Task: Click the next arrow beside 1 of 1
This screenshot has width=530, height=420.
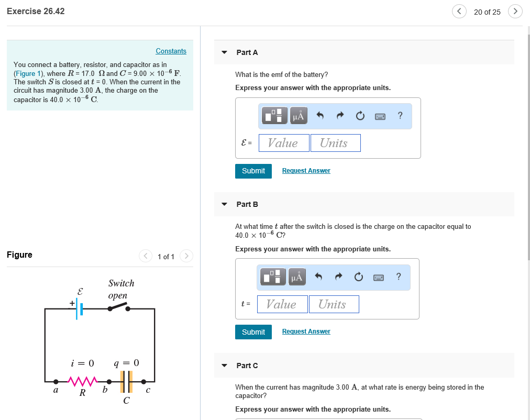Action: [x=186, y=256]
